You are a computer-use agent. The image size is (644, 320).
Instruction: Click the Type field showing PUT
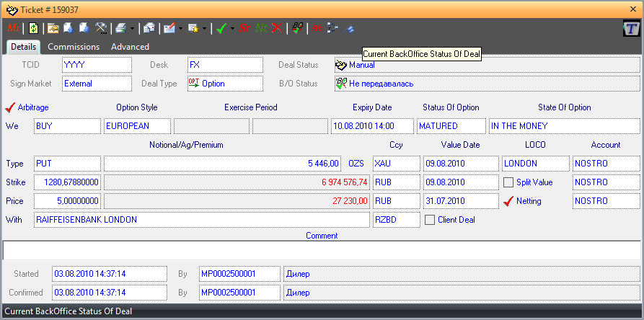67,164
